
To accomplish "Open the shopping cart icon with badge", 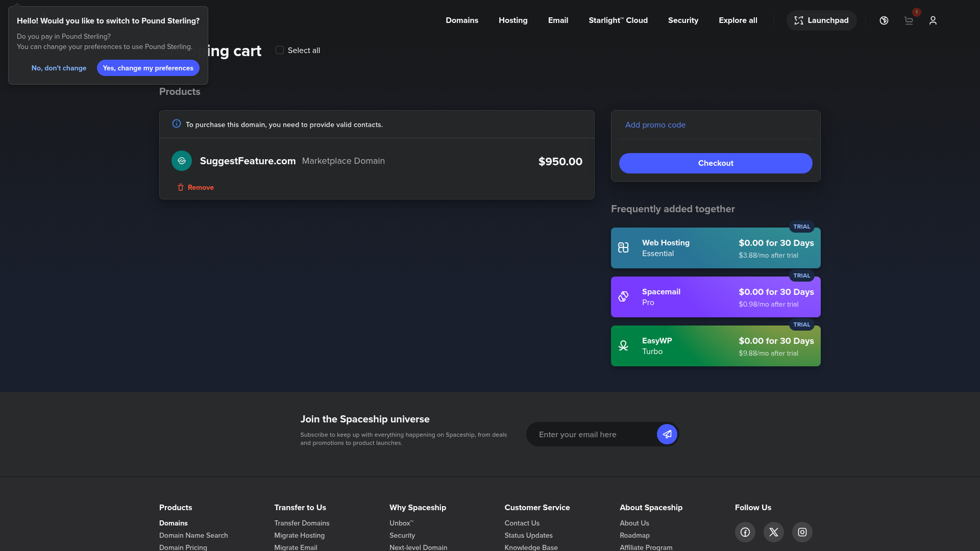I will point(909,20).
